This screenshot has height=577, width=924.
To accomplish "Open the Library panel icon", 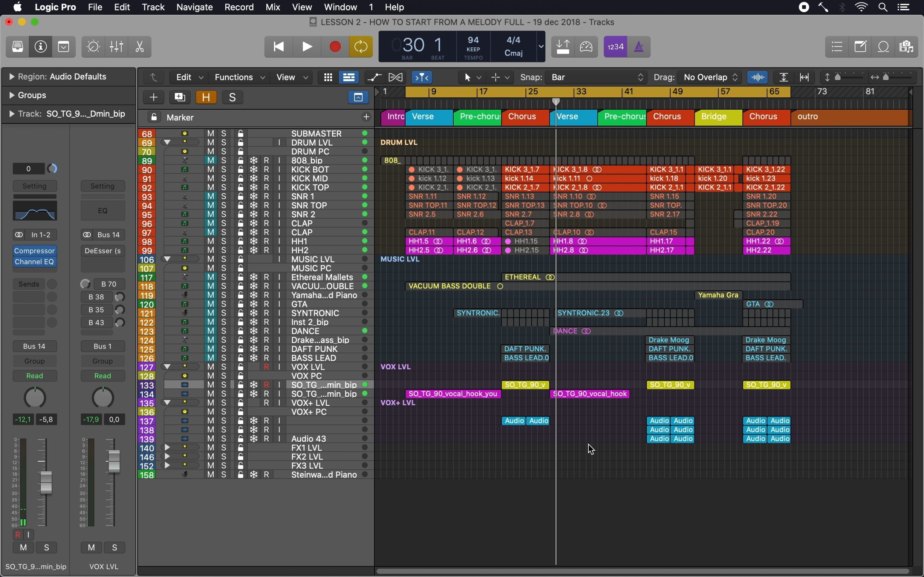I will 18,47.
